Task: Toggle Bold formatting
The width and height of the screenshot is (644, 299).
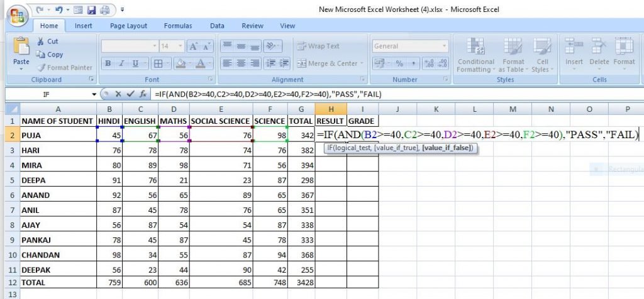Action: tap(108, 63)
